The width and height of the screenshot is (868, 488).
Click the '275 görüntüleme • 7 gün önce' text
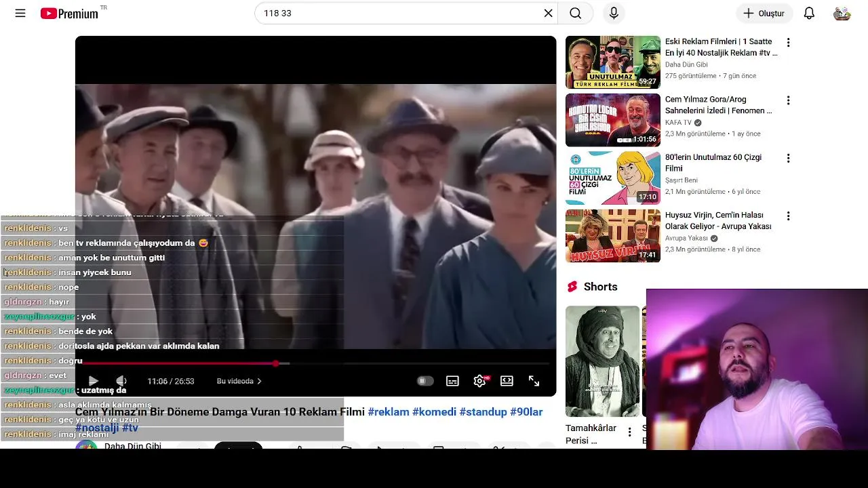[711, 76]
